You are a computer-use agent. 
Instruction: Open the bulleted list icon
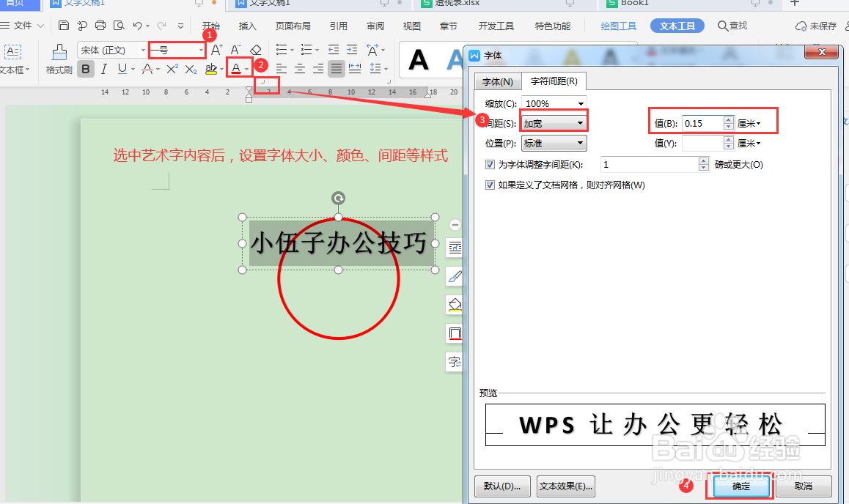click(x=281, y=50)
